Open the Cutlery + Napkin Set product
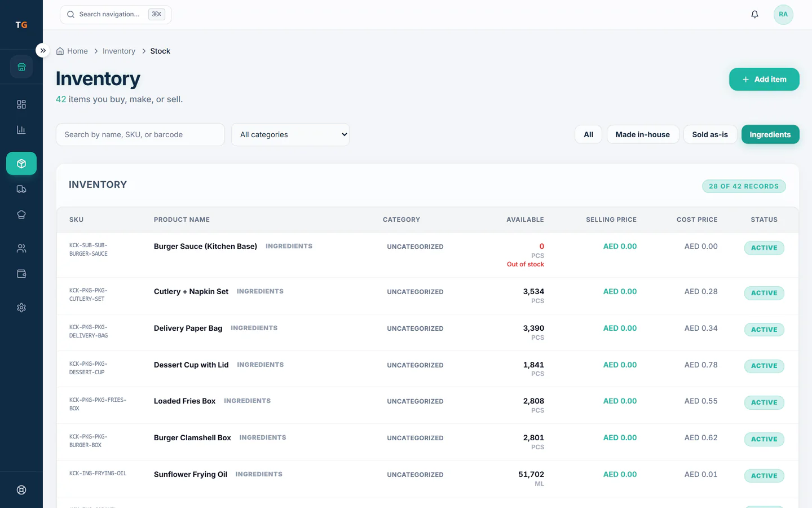 [x=191, y=292]
